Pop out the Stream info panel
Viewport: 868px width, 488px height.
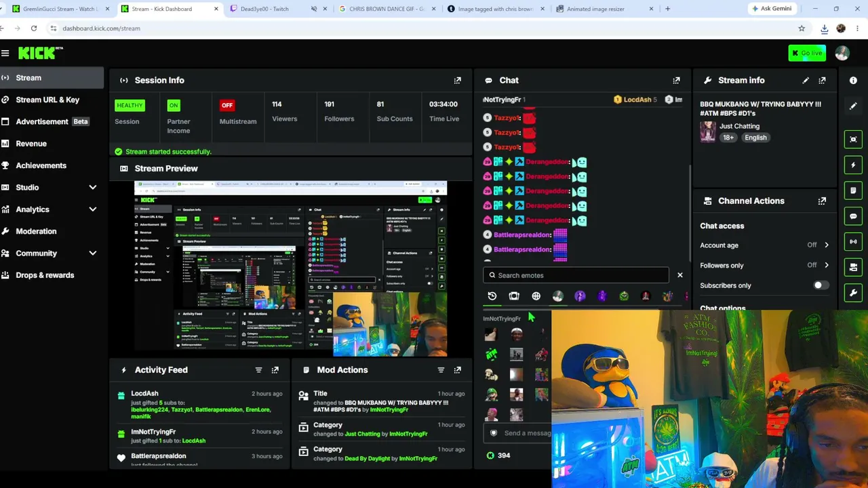click(822, 80)
